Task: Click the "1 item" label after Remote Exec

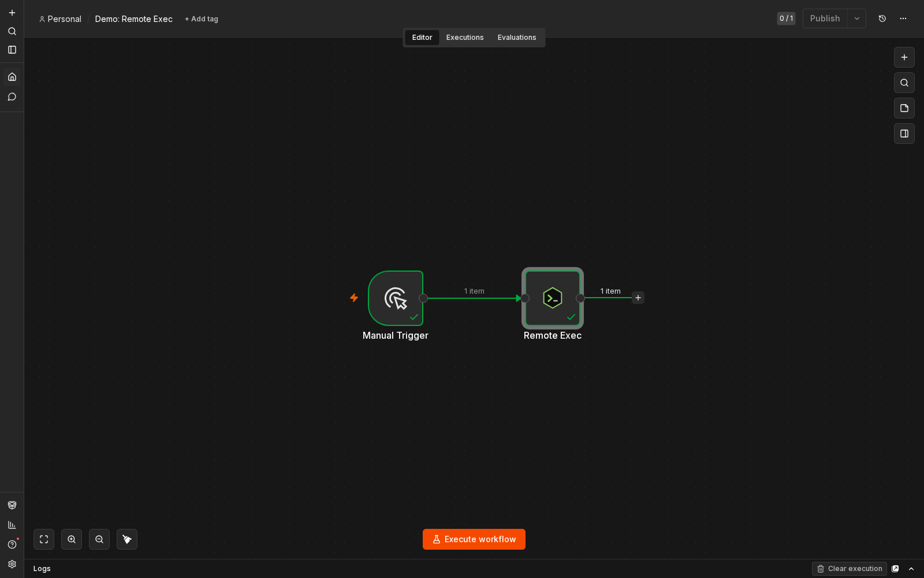Action: click(610, 291)
